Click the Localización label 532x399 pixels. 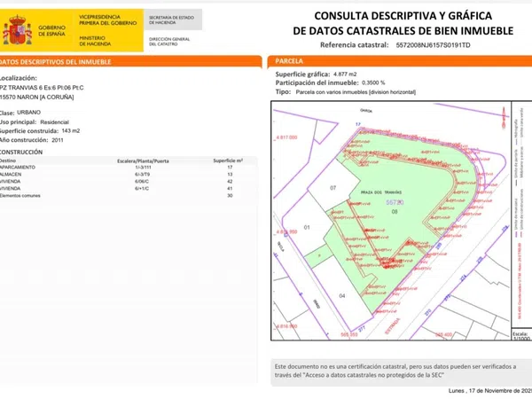[x=19, y=78]
